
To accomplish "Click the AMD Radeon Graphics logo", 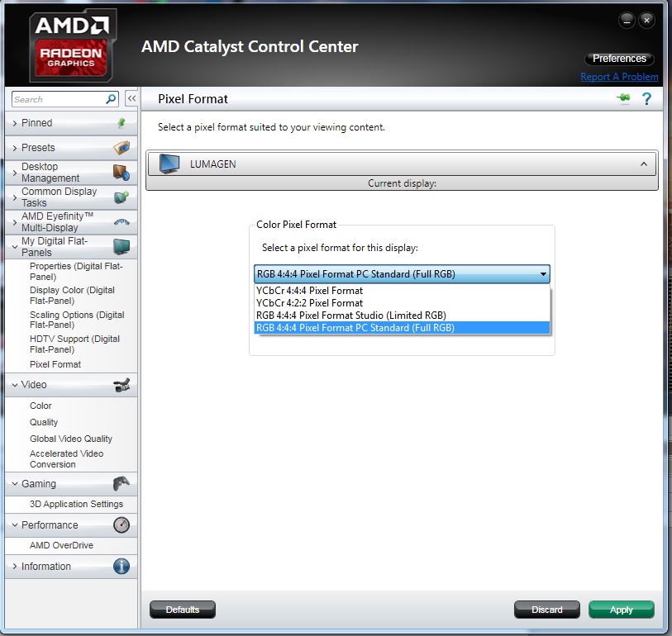I will [x=72, y=45].
